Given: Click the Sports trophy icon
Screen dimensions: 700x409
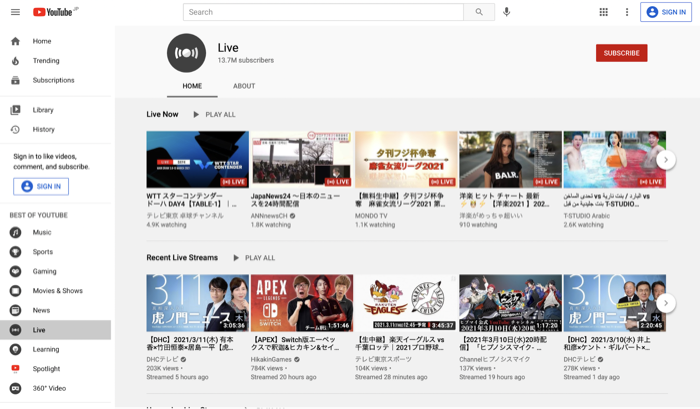Looking at the screenshot, I should 15,252.
